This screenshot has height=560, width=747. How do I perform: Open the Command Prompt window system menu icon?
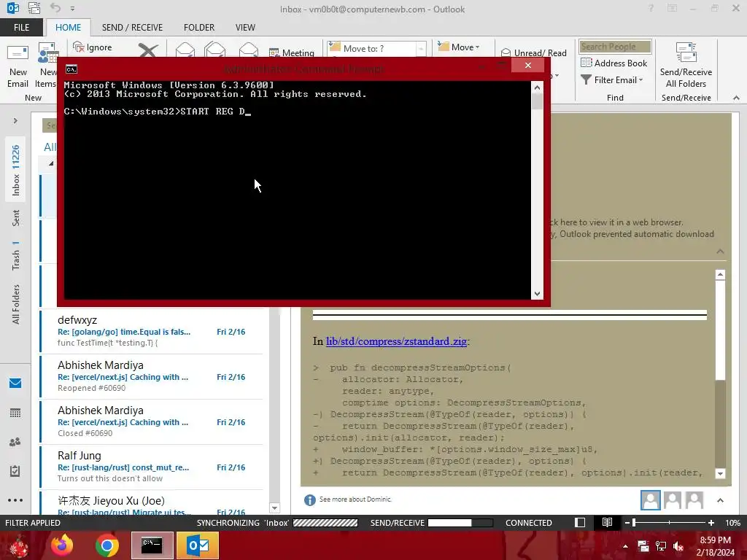[71, 69]
